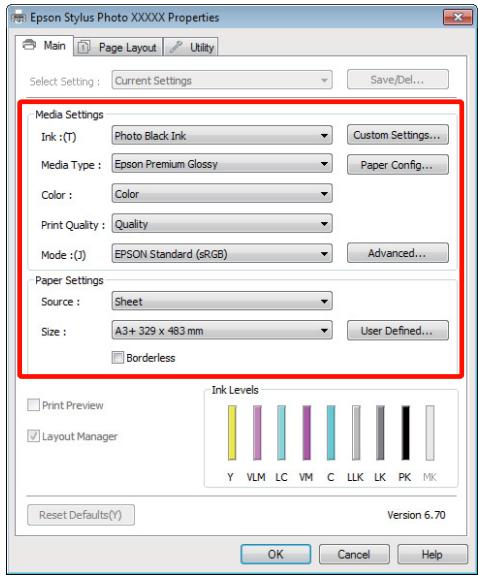478x579 pixels.
Task: Toggle the Layout Manager checkbox
Action: (33, 436)
